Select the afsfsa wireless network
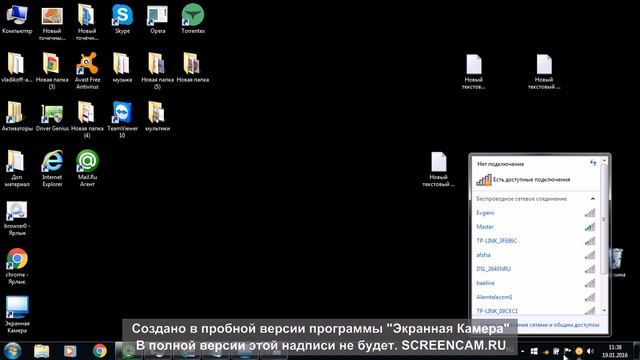The height and width of the screenshot is (360, 640). [x=536, y=255]
